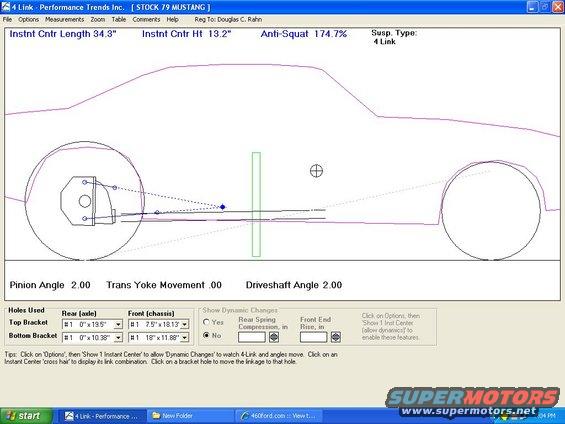Viewport: 565px width, 424px height.
Task: Click the Instnt Cntr Ht 13.2" readout
Action: tap(186, 34)
